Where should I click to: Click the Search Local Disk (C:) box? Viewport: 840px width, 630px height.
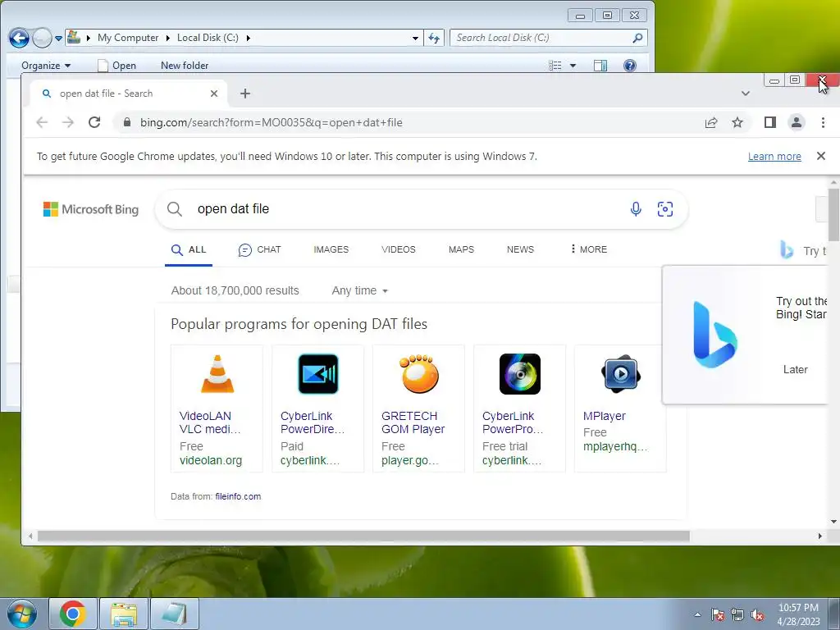point(549,38)
